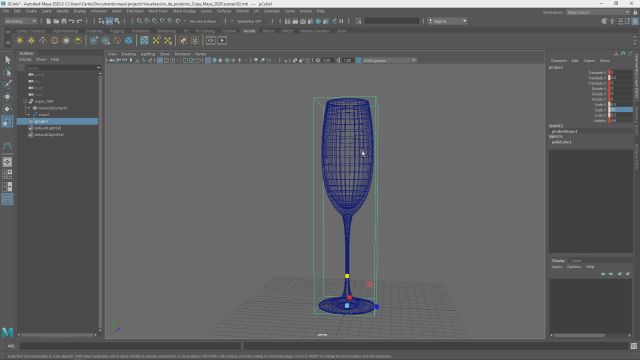Toggle view transform in viewport toolbar

358,60
